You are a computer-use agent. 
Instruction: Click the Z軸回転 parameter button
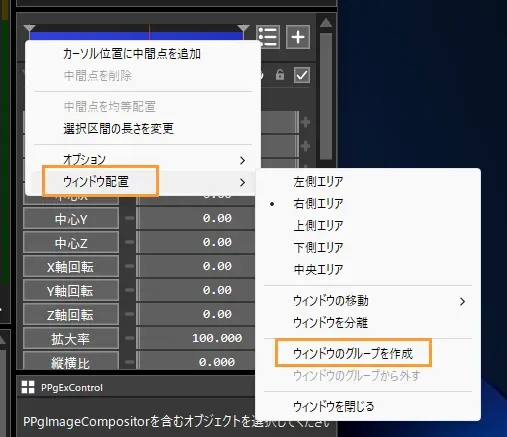click(71, 315)
